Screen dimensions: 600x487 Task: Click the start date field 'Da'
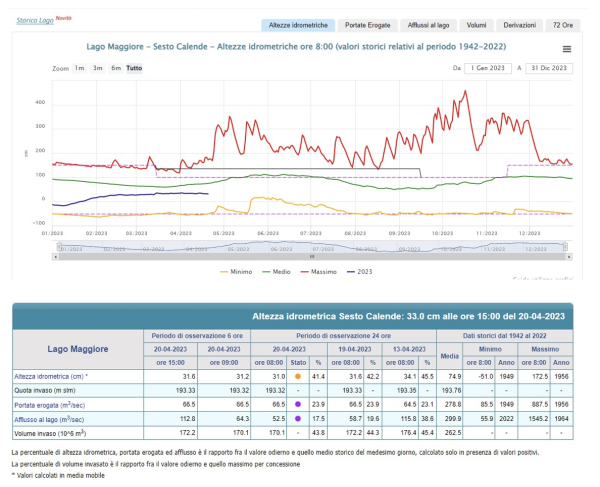click(487, 68)
